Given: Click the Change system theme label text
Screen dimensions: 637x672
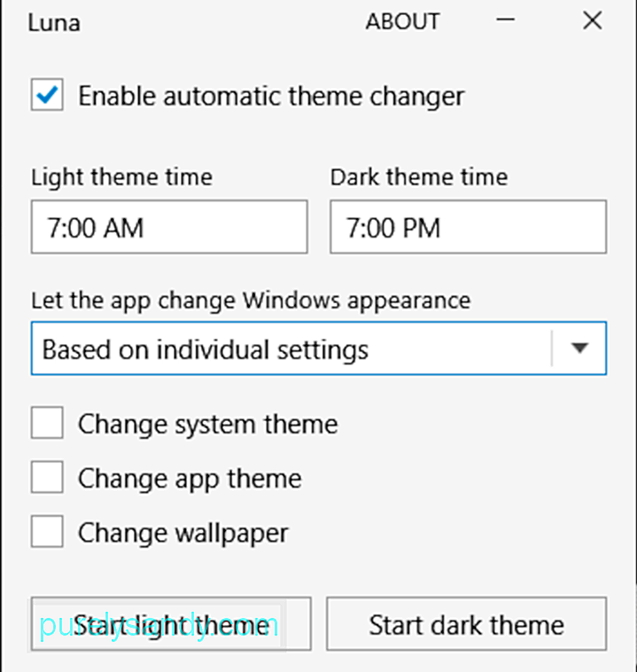Looking at the screenshot, I should pyautogui.click(x=208, y=425).
